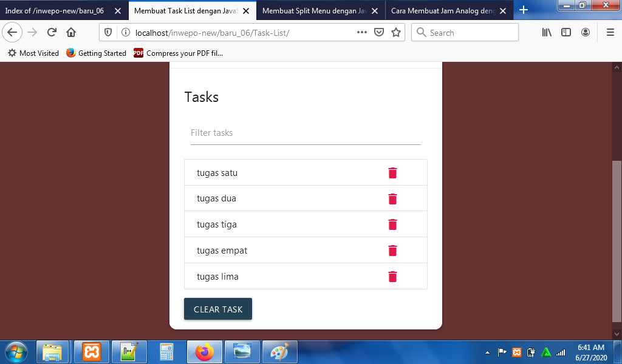Open 'Getting Started' bookmark
The height and width of the screenshot is (364, 622).
click(97, 53)
